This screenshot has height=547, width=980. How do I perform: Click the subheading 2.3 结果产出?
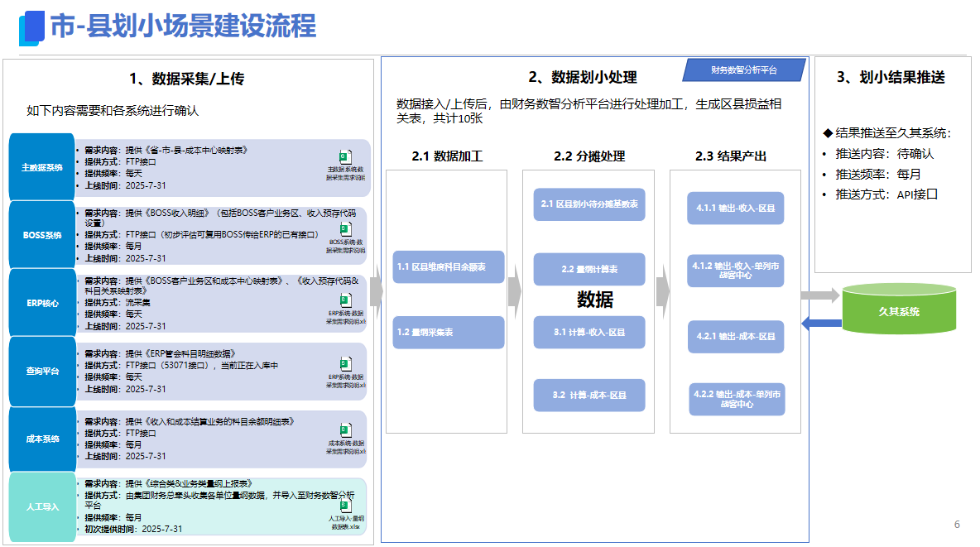(731, 156)
